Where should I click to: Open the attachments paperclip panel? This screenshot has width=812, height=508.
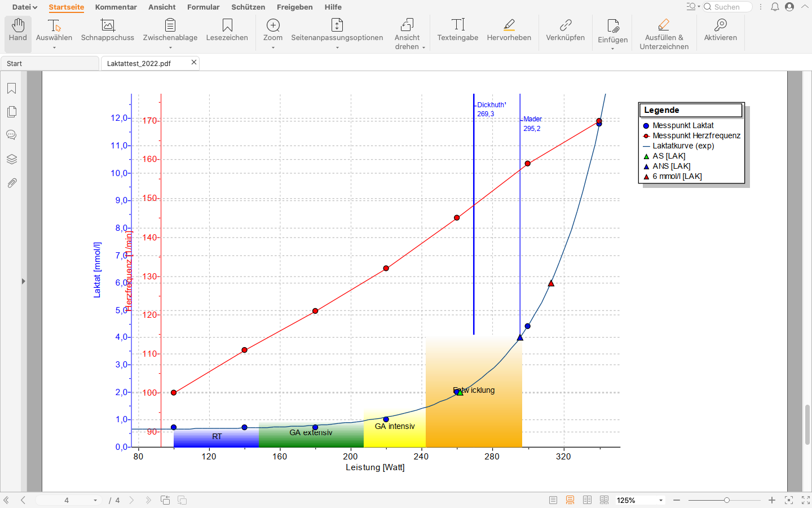pos(11,183)
